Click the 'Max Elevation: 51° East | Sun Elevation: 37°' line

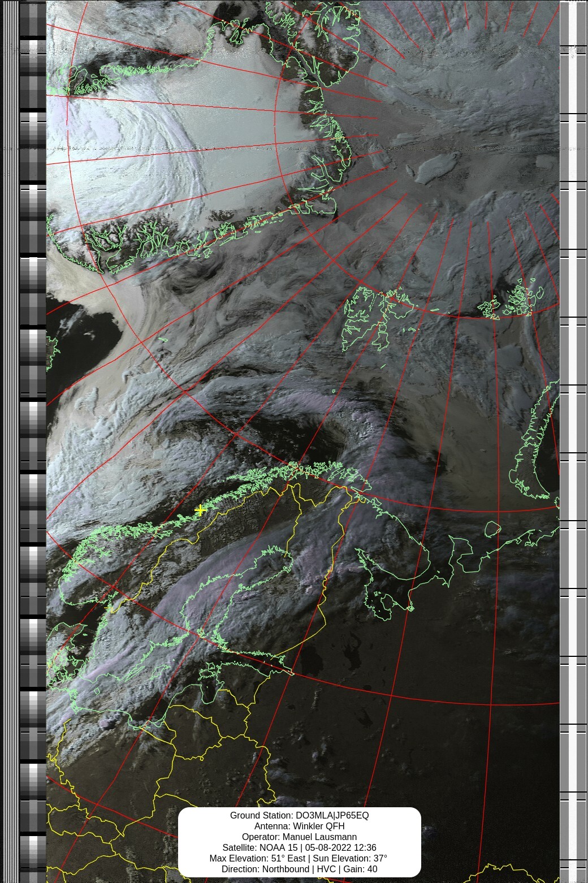(x=299, y=858)
